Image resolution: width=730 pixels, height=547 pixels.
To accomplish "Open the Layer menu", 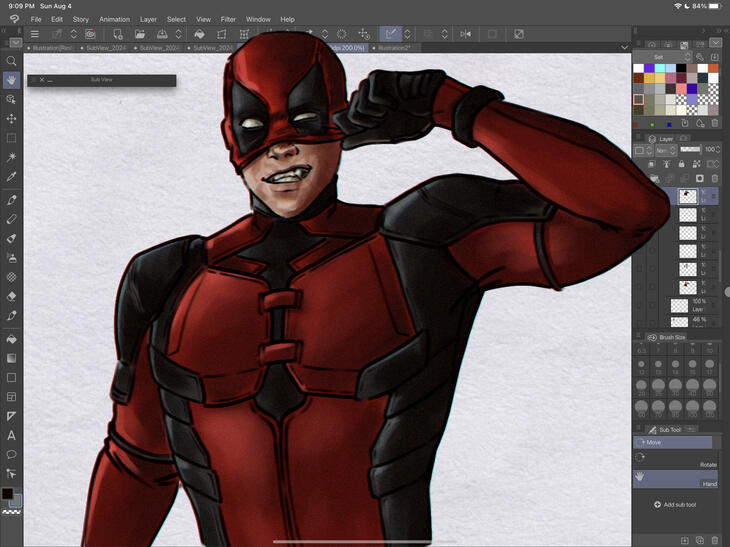I will (x=148, y=20).
